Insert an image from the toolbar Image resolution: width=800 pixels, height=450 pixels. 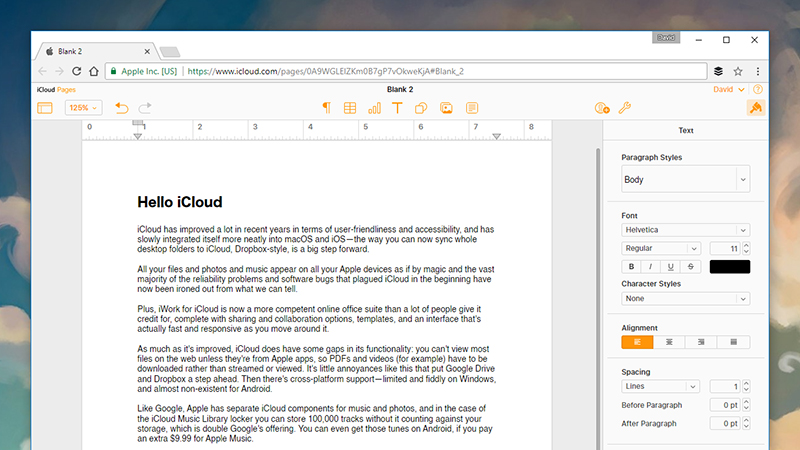(x=446, y=108)
